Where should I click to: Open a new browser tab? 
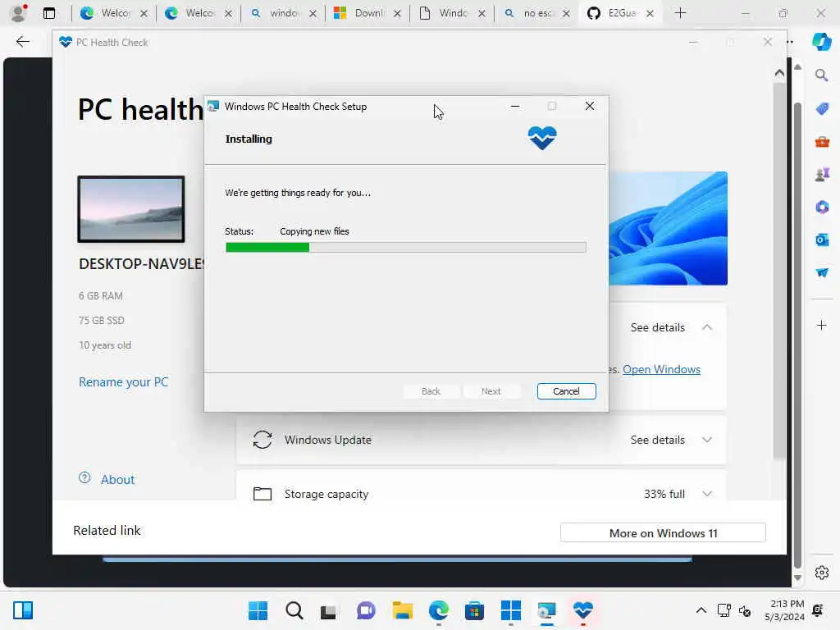click(680, 13)
